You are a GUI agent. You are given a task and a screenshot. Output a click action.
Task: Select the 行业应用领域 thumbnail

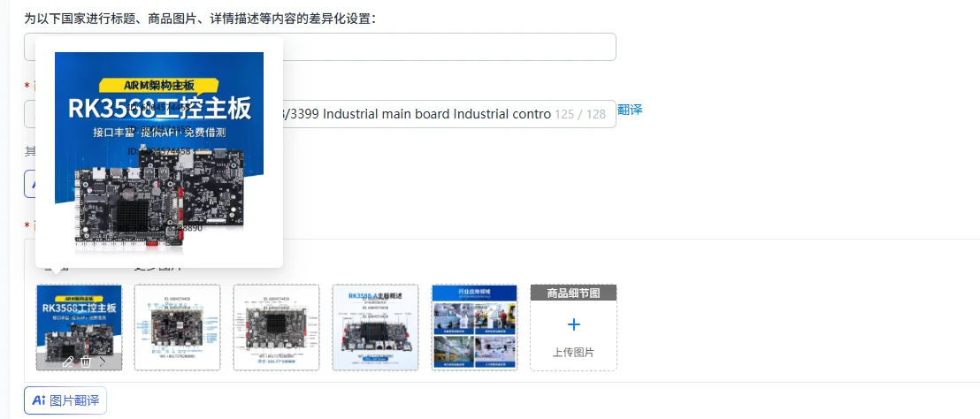(474, 327)
